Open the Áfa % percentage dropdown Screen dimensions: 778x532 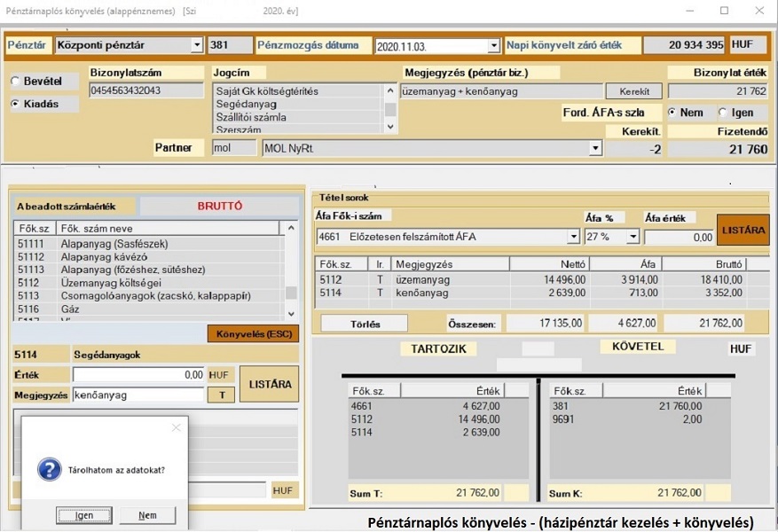[x=634, y=237]
